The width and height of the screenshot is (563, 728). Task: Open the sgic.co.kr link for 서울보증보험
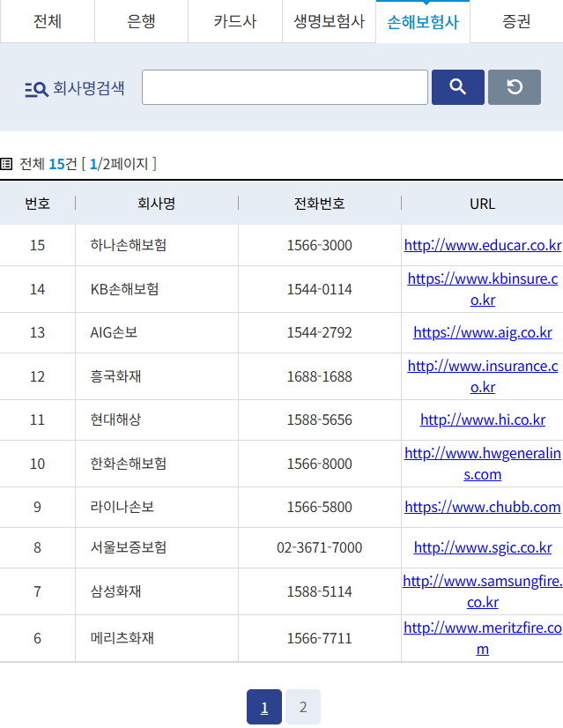pos(483,547)
